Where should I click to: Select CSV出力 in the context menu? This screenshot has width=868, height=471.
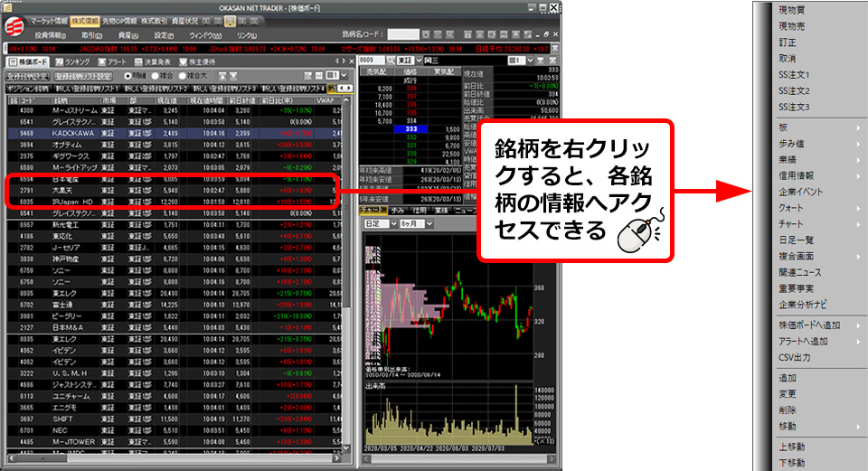[x=795, y=357]
